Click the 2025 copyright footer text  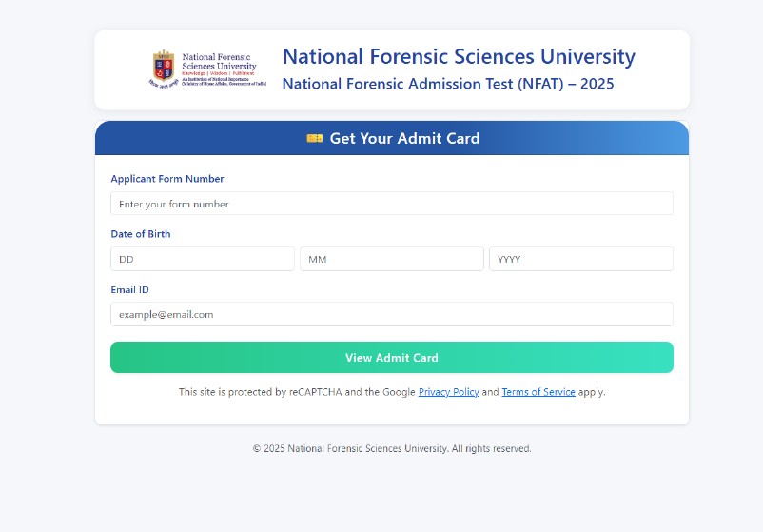click(391, 448)
